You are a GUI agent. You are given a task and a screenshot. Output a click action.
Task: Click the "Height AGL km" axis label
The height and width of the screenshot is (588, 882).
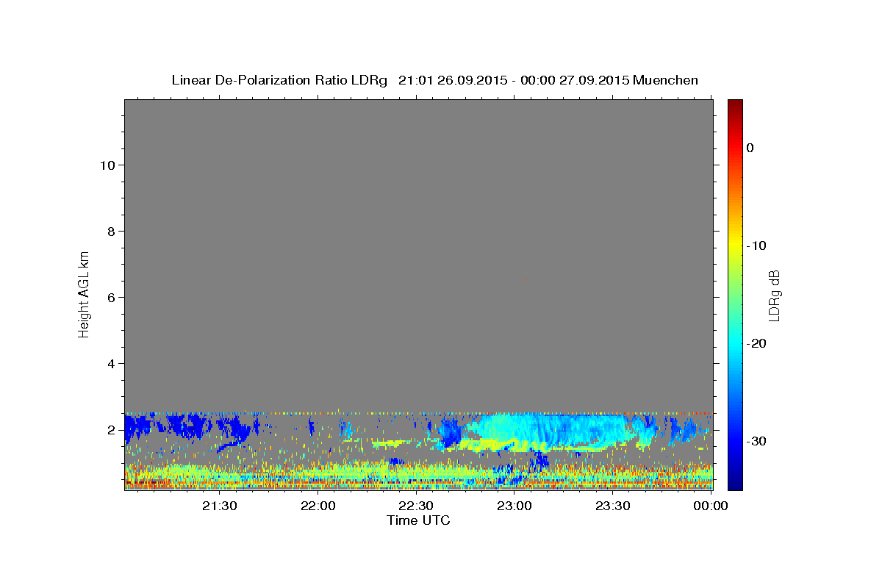(x=84, y=293)
